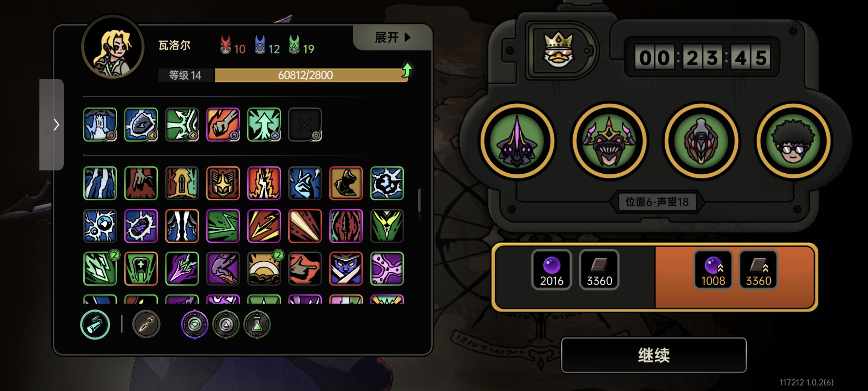Select the green upward arrow skill icon
Image resolution: width=868 pixels, height=391 pixels.
click(x=264, y=124)
